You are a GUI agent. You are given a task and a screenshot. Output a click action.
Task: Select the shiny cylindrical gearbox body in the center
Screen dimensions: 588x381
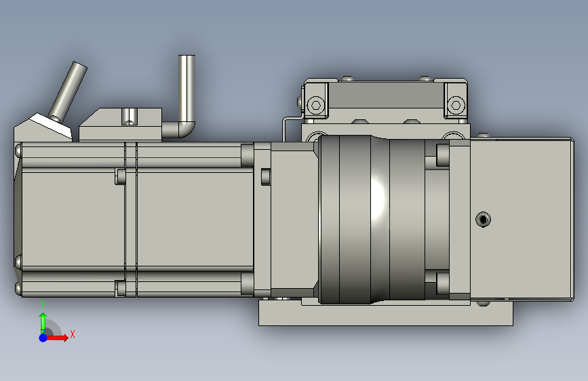point(371,220)
